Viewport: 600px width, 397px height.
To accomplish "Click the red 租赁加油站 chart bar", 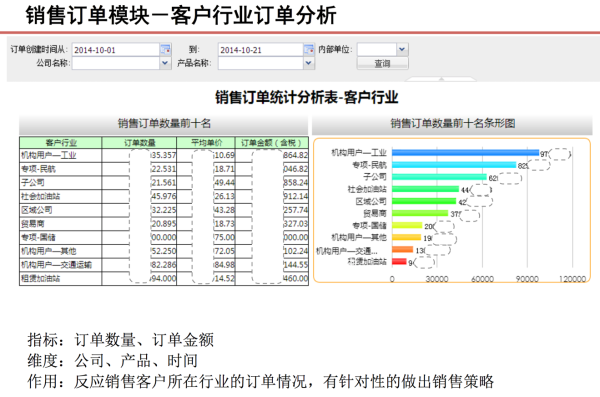I will [399, 262].
